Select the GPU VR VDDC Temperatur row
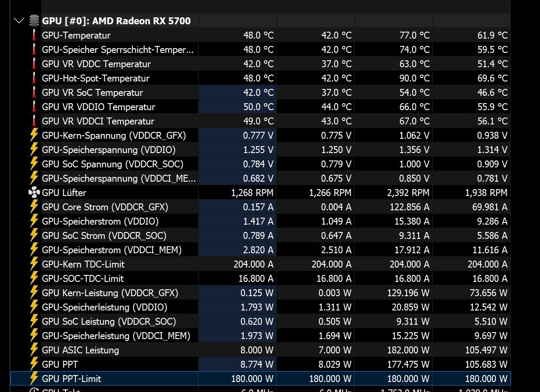This screenshot has width=540, height=392. click(96, 64)
